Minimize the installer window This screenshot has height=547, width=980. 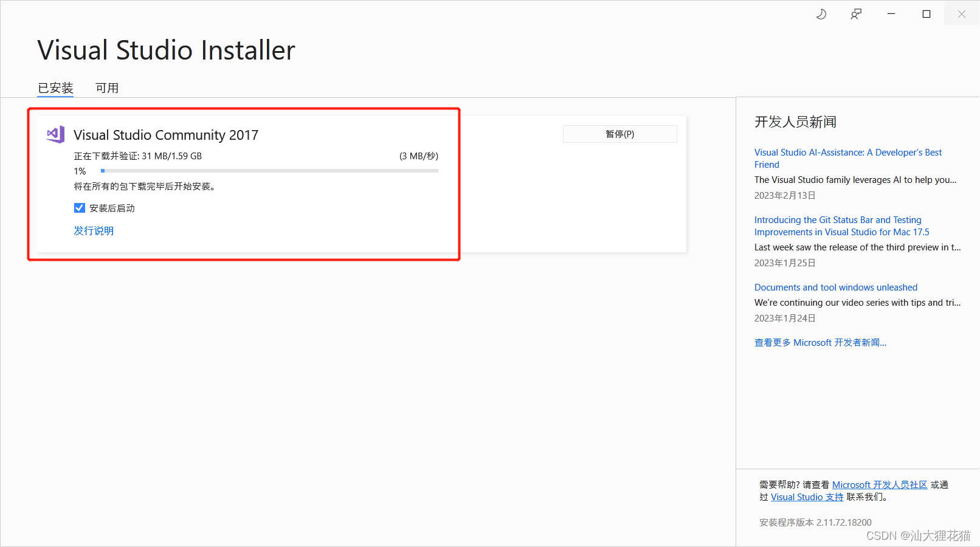891,13
